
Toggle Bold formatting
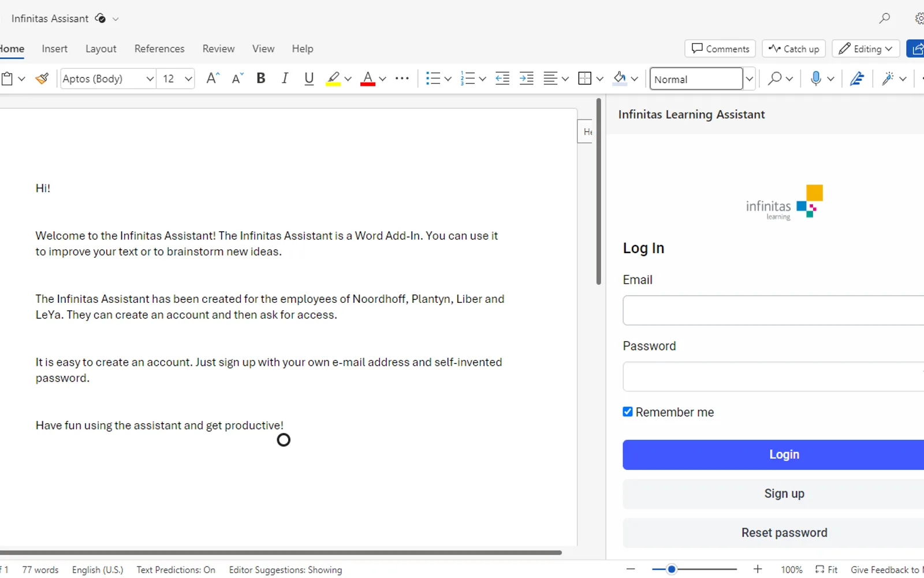tap(261, 79)
